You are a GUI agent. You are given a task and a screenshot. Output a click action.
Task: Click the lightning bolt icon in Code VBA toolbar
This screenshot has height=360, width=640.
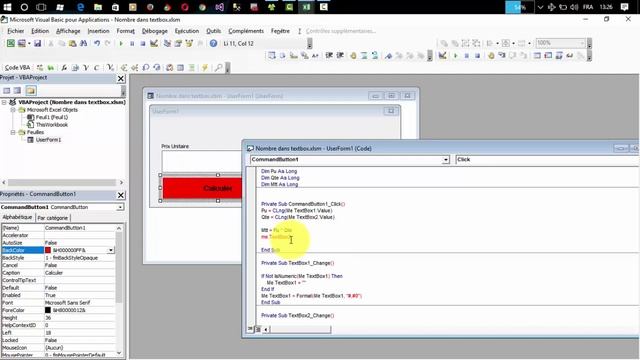click(x=205, y=67)
